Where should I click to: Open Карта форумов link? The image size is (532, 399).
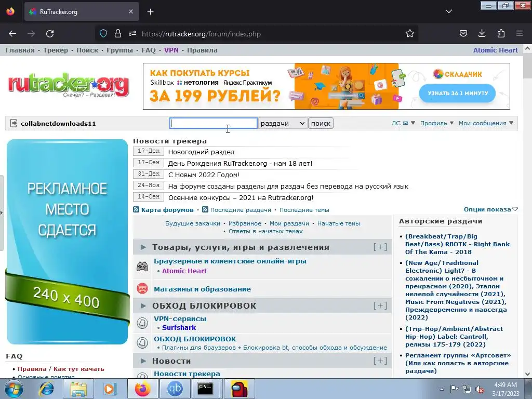167,210
